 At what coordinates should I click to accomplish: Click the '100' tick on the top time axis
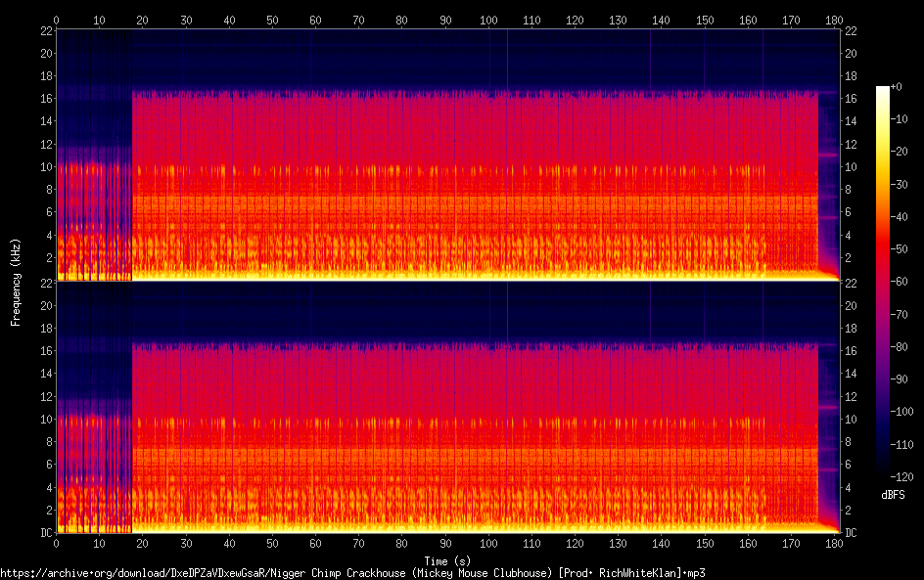click(488, 19)
